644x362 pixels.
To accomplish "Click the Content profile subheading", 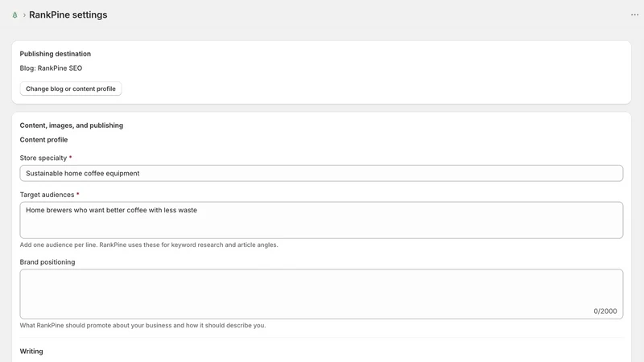I will [44, 139].
